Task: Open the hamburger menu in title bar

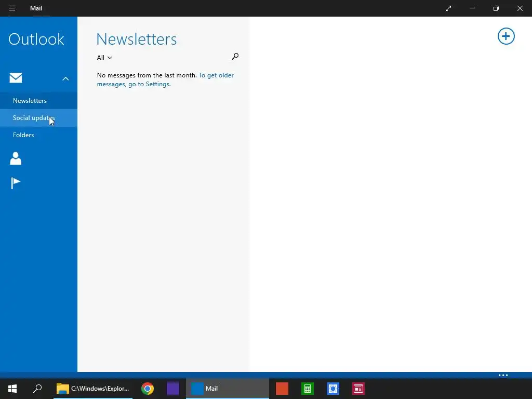Action: point(12,8)
